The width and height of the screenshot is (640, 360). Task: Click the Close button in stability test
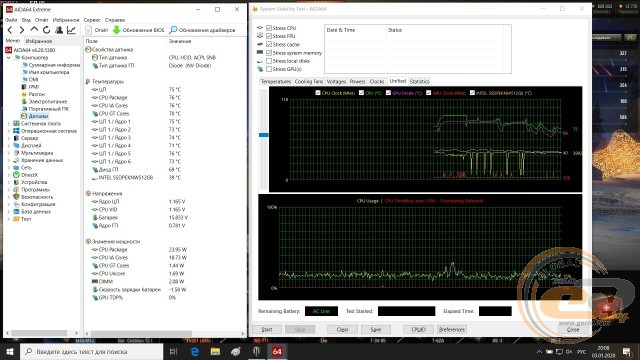[573, 329]
